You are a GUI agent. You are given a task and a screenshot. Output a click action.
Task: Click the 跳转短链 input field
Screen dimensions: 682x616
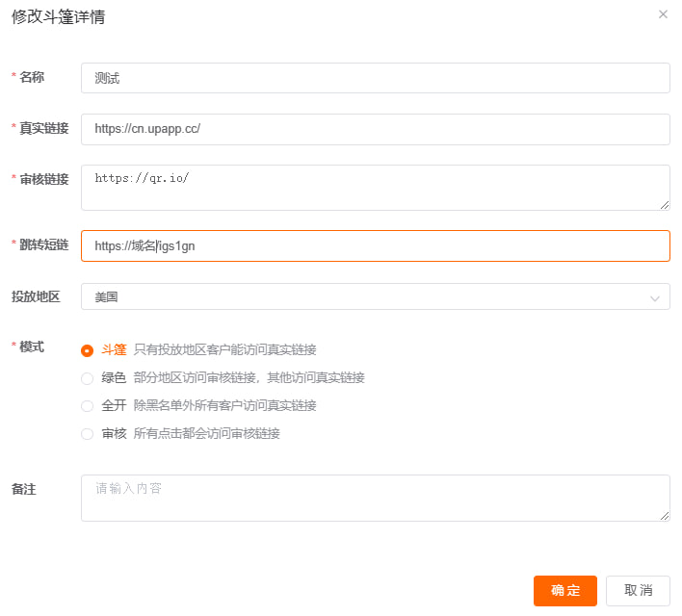coord(376,246)
